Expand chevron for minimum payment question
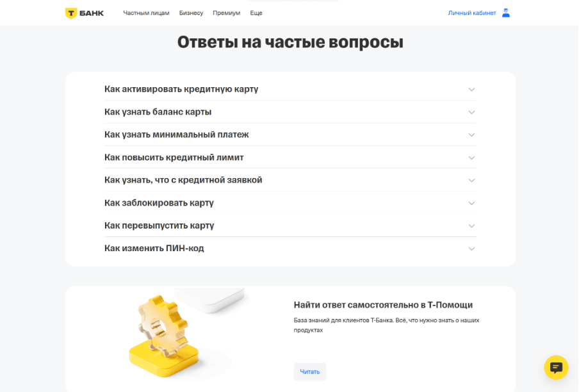 [471, 135]
